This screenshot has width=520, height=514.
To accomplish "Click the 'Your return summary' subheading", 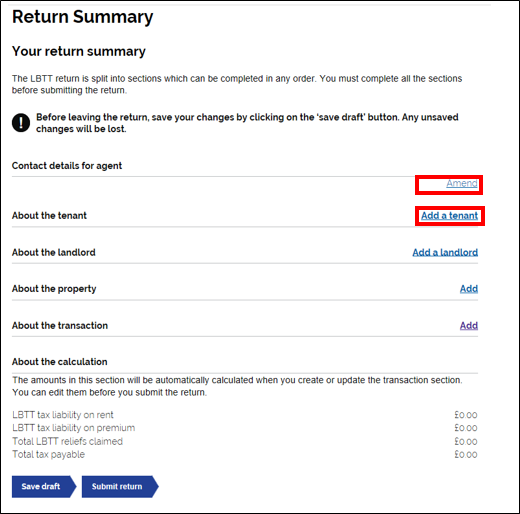I will point(79,51).
